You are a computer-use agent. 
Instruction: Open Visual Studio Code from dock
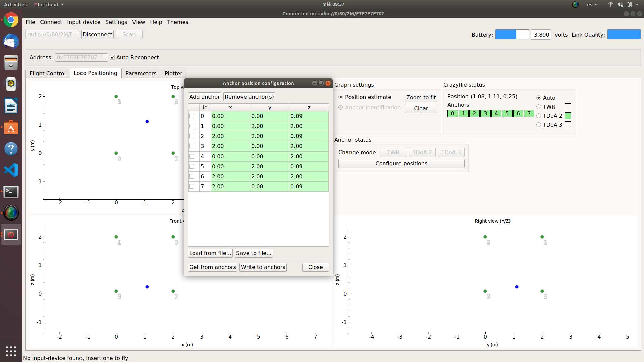click(11, 170)
